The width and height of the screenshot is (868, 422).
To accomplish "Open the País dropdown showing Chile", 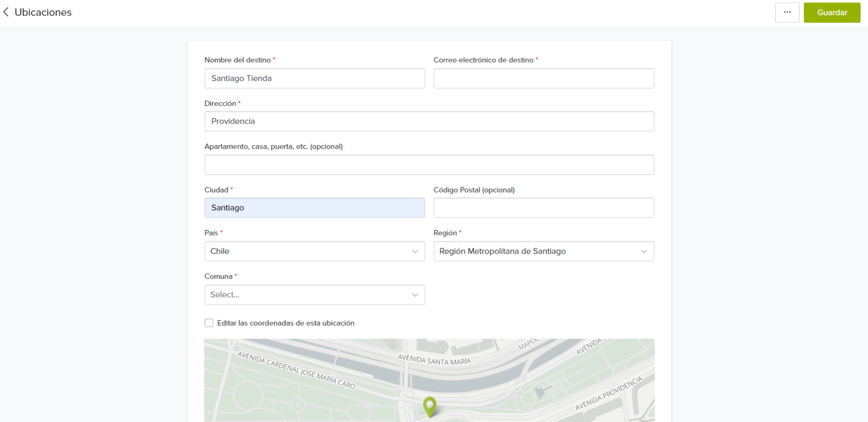I will pyautogui.click(x=310, y=251).
